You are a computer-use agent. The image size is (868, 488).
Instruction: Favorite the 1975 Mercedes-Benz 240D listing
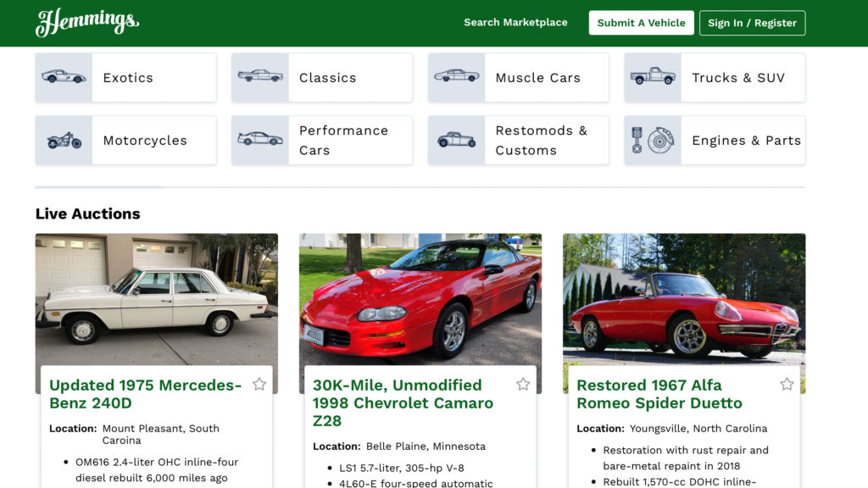click(x=260, y=384)
